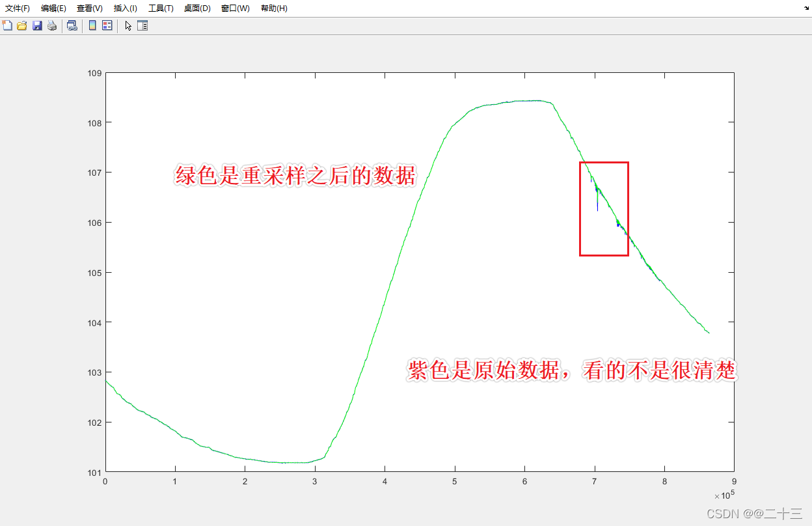812x526 pixels.
Task: Create a new figure
Action: (x=7, y=25)
